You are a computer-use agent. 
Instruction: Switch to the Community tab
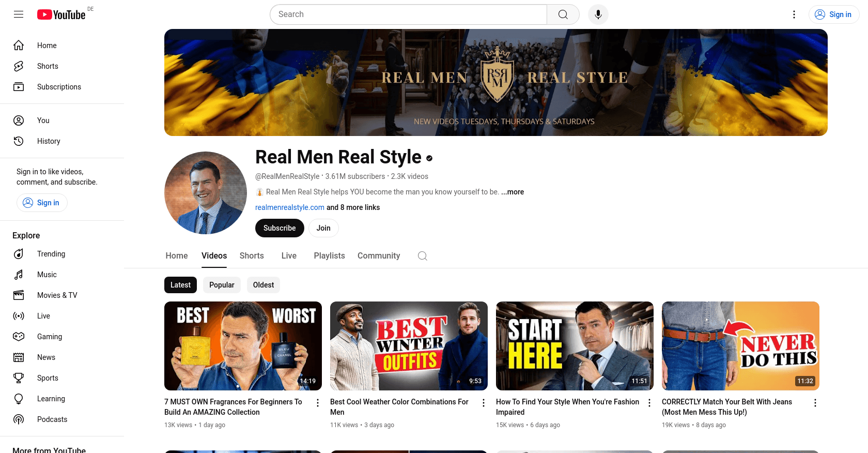point(378,256)
